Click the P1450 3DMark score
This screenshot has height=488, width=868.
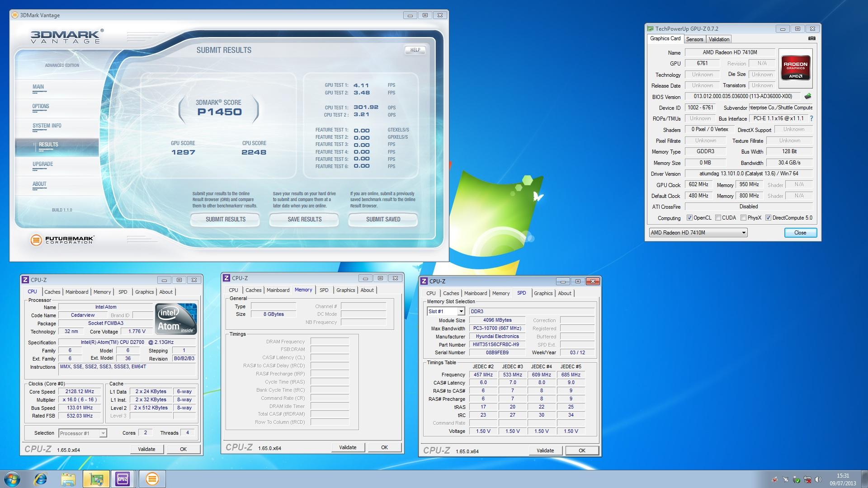click(219, 112)
